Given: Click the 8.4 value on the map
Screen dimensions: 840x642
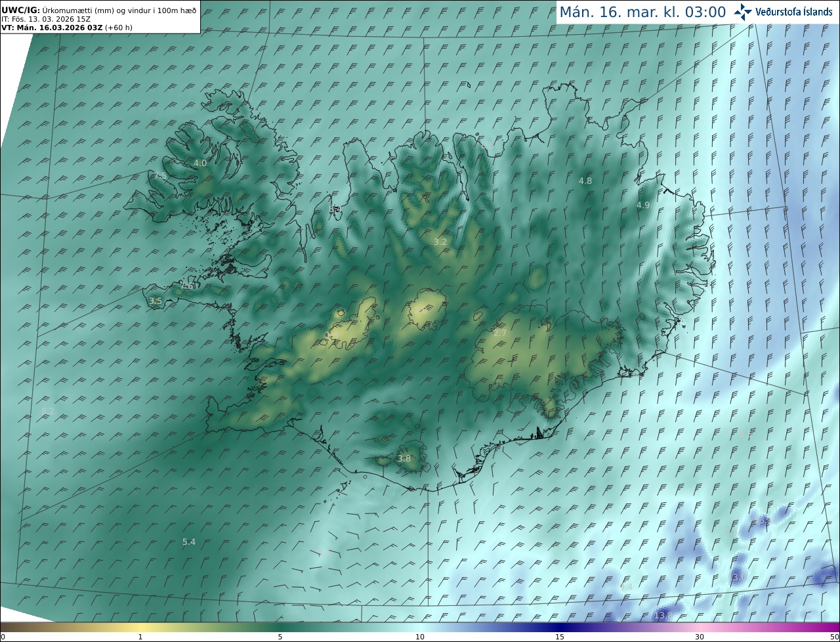Looking at the screenshot, I should pyautogui.click(x=335, y=209).
